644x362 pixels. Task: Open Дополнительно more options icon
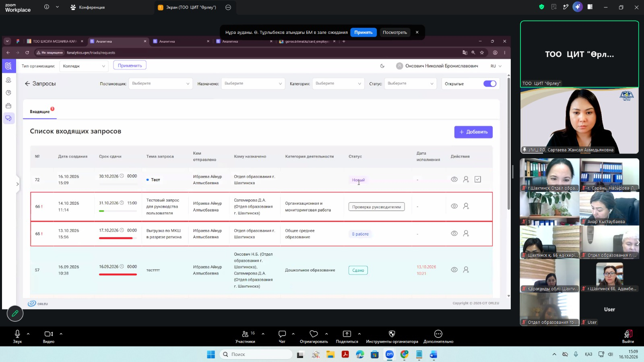pyautogui.click(x=438, y=334)
